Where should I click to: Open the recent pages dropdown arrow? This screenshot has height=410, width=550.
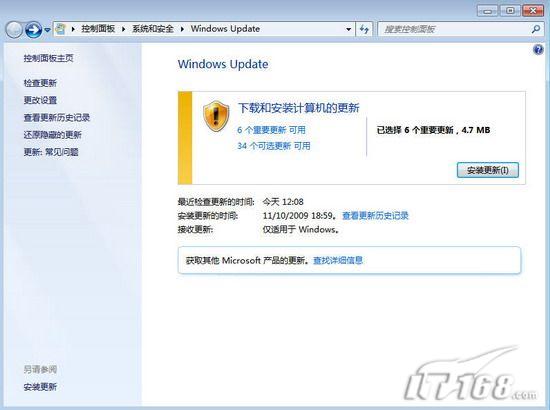(47, 30)
